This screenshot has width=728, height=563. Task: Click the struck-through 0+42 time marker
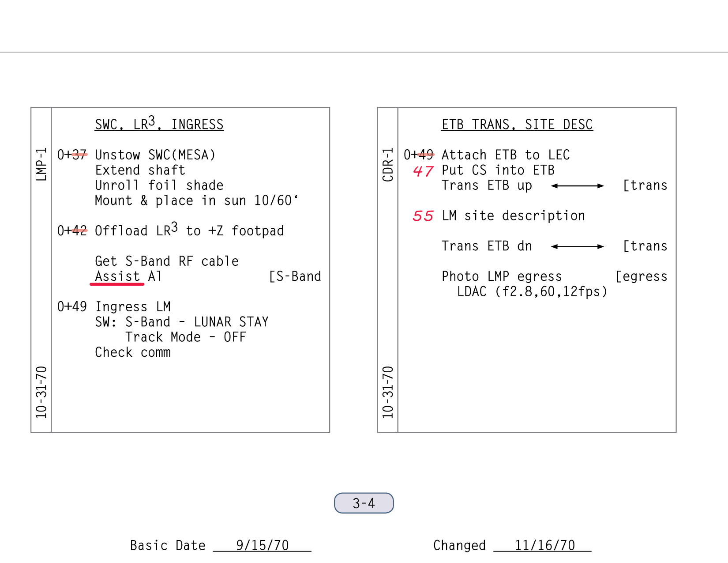[x=72, y=230]
